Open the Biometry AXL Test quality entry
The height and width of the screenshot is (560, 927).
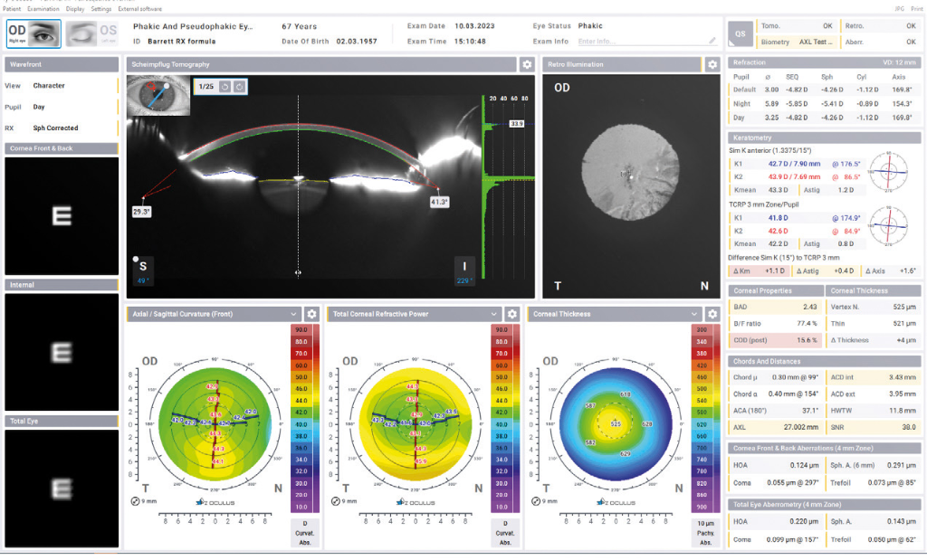click(797, 42)
